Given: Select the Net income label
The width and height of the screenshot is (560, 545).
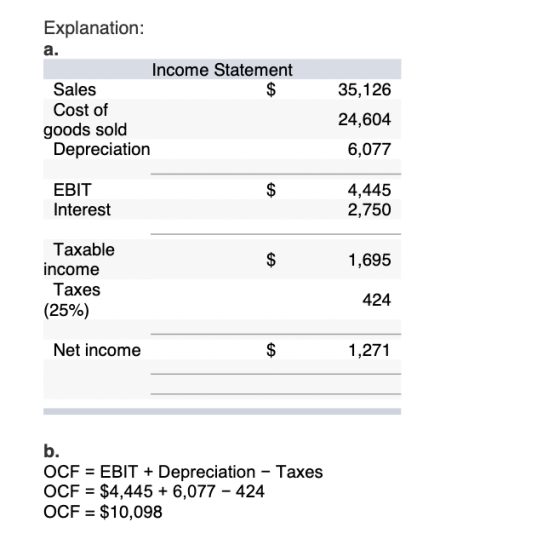Looking at the screenshot, I should click(x=97, y=350).
